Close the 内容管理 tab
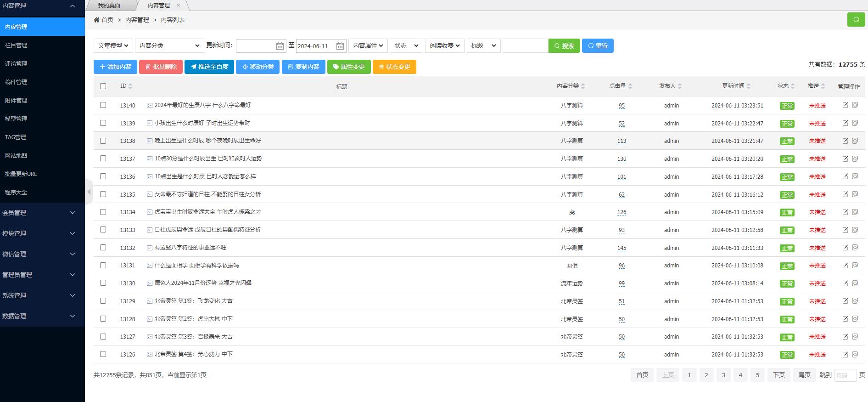 tap(178, 6)
